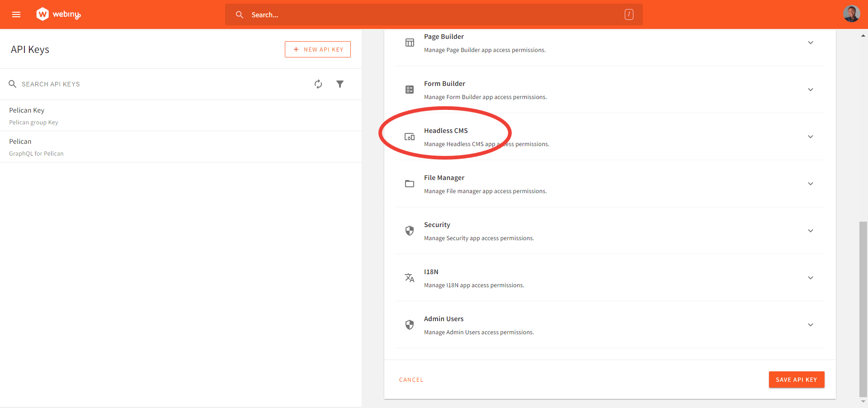Click the I18N translation icon
The height and width of the screenshot is (408, 868).
(410, 278)
